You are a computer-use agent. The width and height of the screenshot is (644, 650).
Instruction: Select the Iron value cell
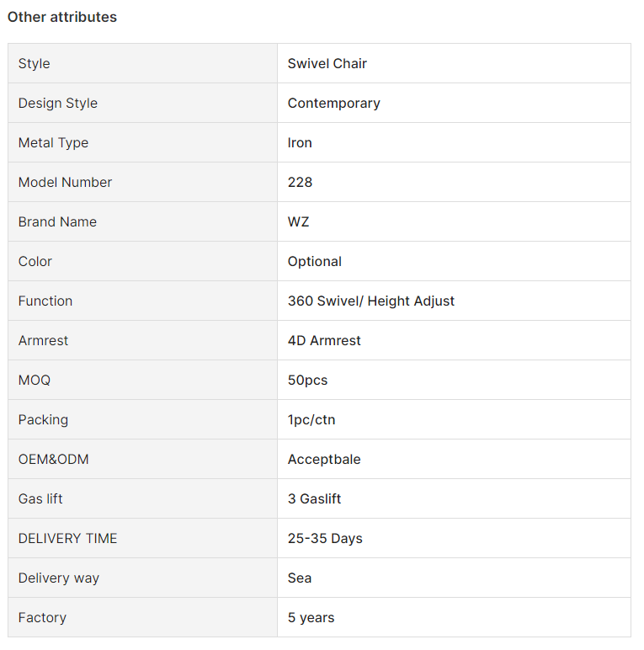(454, 142)
